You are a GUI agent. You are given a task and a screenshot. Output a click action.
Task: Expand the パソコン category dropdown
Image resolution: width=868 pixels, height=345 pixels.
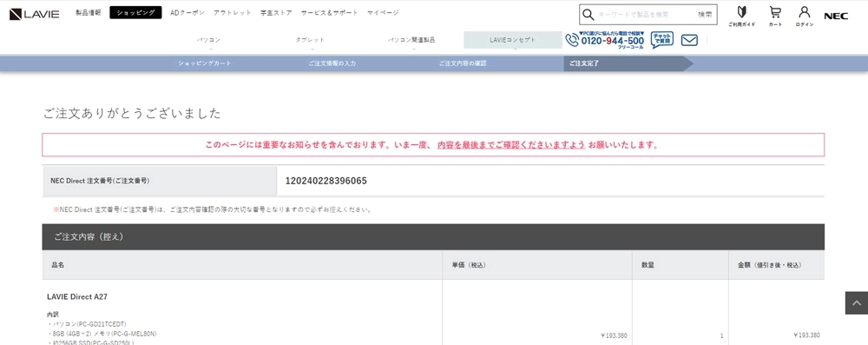pyautogui.click(x=208, y=41)
